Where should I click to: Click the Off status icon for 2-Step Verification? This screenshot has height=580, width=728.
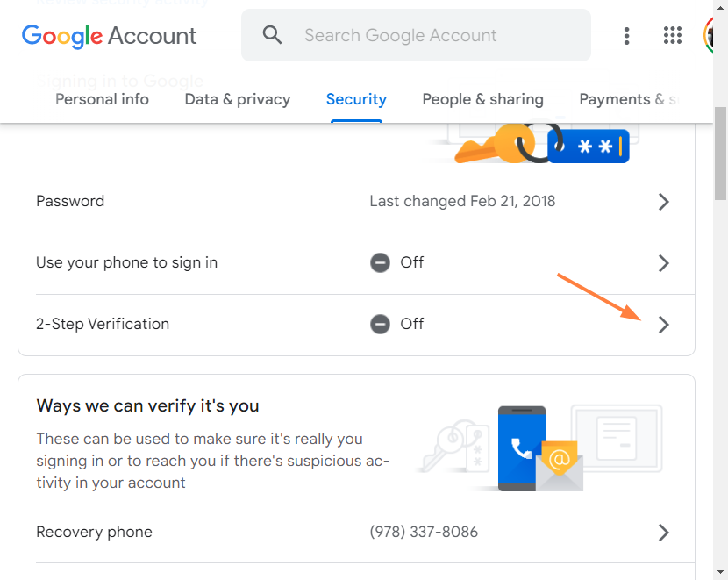tap(380, 325)
